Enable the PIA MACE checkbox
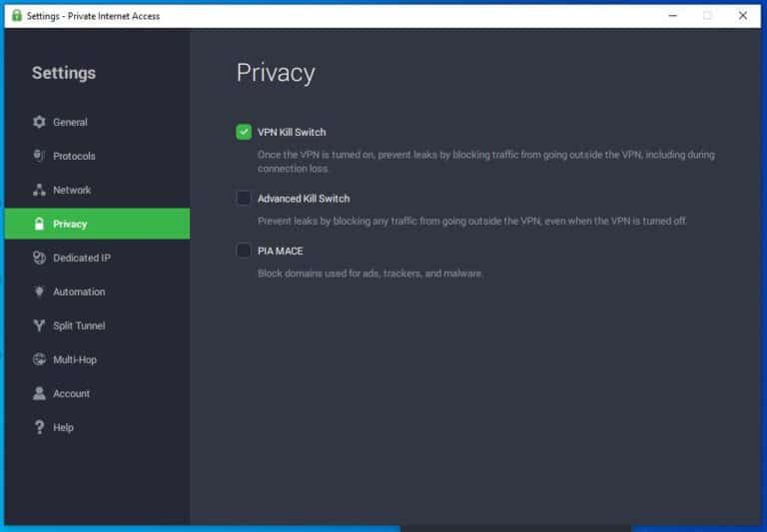767x532 pixels. (x=244, y=251)
